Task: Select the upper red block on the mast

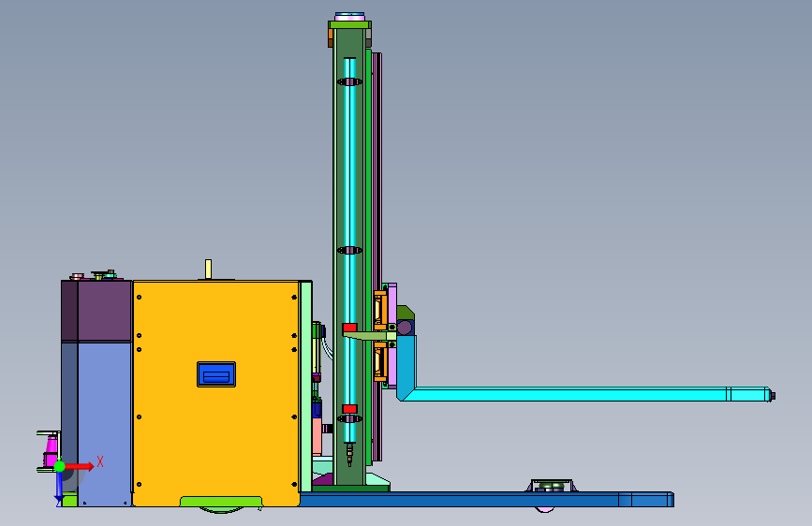Action: pyautogui.click(x=349, y=328)
